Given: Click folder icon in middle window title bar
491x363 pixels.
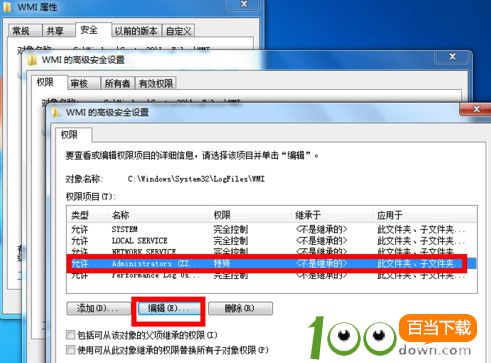Looking at the screenshot, I should (32, 60).
